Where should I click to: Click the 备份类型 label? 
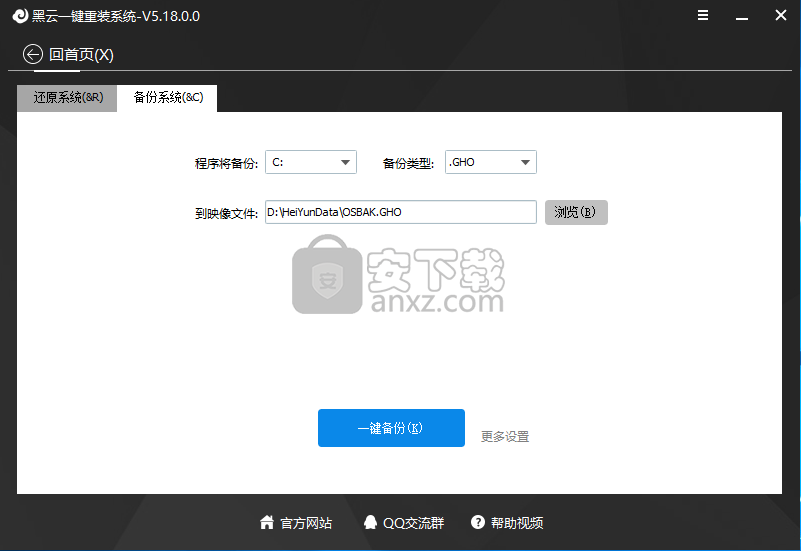point(408,163)
